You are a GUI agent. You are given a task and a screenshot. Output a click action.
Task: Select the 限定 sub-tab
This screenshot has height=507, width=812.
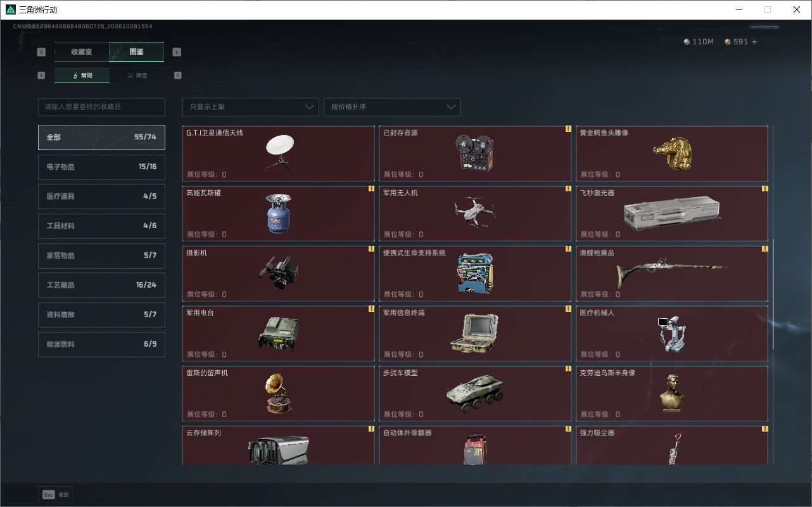click(x=137, y=75)
